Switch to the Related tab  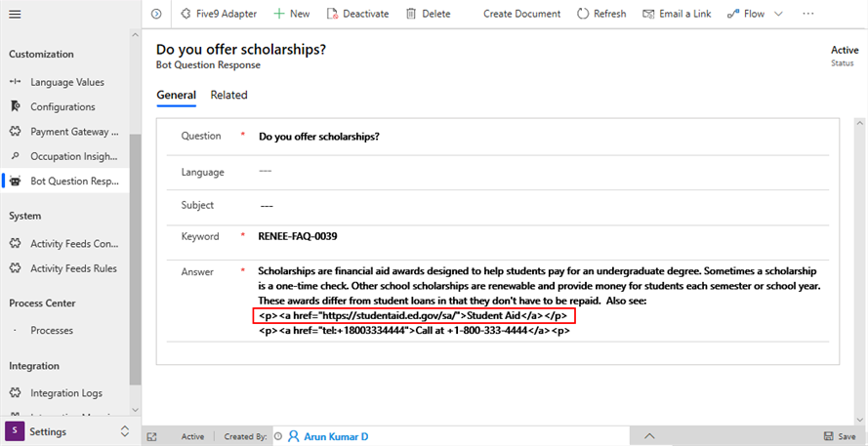pyautogui.click(x=228, y=95)
